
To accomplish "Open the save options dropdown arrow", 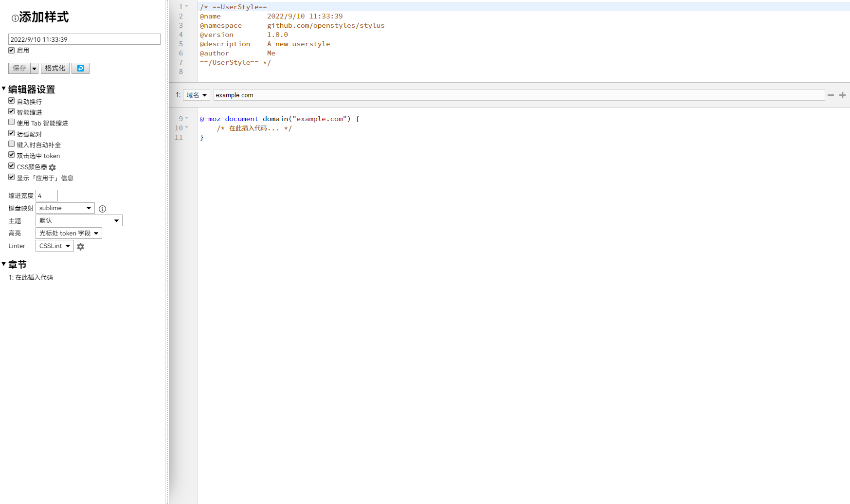I will point(34,68).
